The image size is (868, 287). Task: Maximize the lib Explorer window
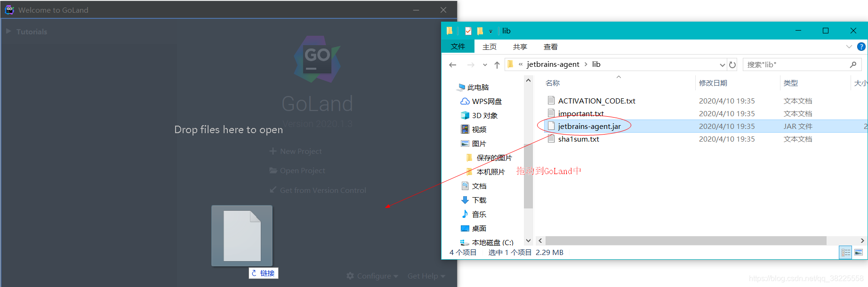coord(826,31)
